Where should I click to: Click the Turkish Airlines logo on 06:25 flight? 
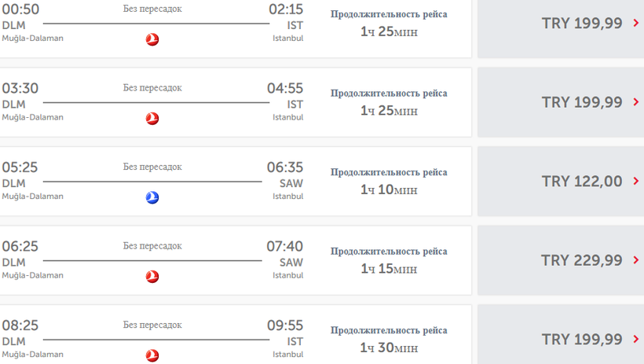tap(152, 277)
